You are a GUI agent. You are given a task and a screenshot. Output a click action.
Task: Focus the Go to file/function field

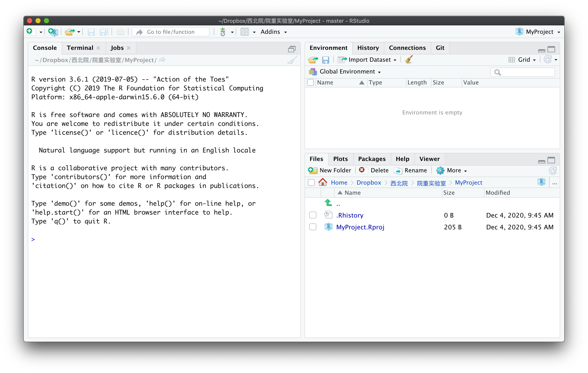[171, 32]
